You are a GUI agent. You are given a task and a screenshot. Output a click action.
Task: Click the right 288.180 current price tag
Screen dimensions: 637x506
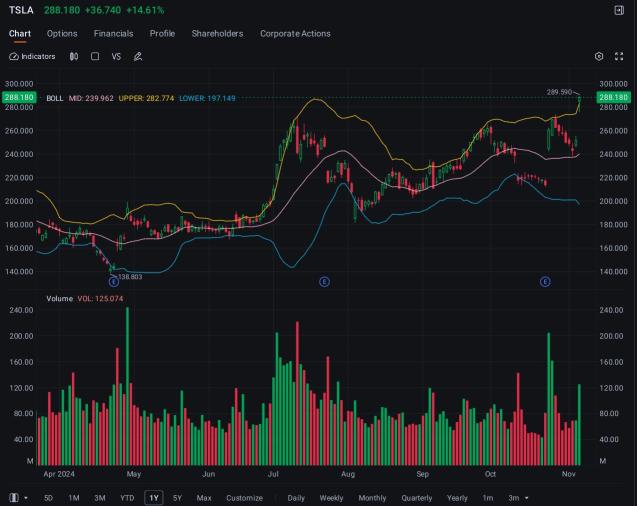[614, 97]
